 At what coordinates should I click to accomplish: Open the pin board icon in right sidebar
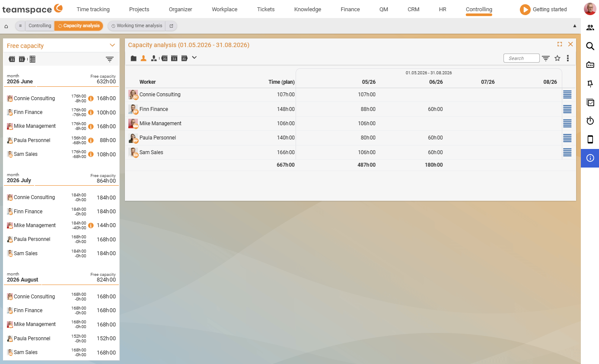590,83
